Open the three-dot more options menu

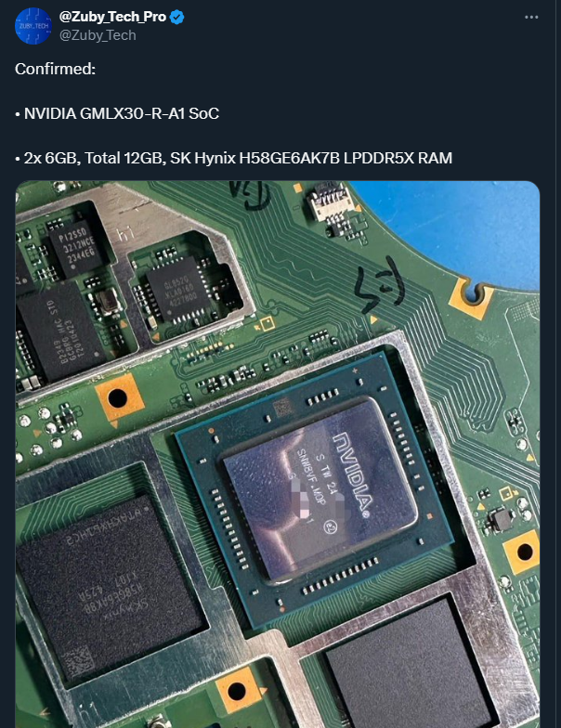pos(531,17)
